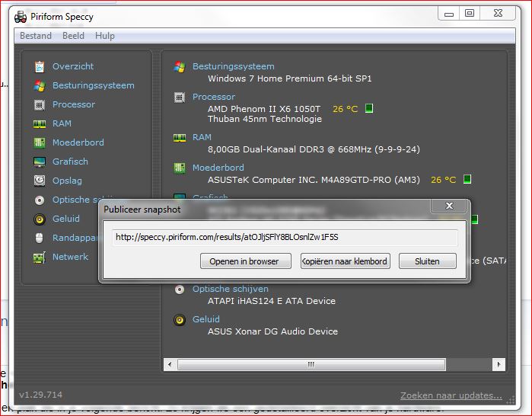The image size is (532, 416).
Task: Click RAM heading link in summary
Action: (x=202, y=137)
